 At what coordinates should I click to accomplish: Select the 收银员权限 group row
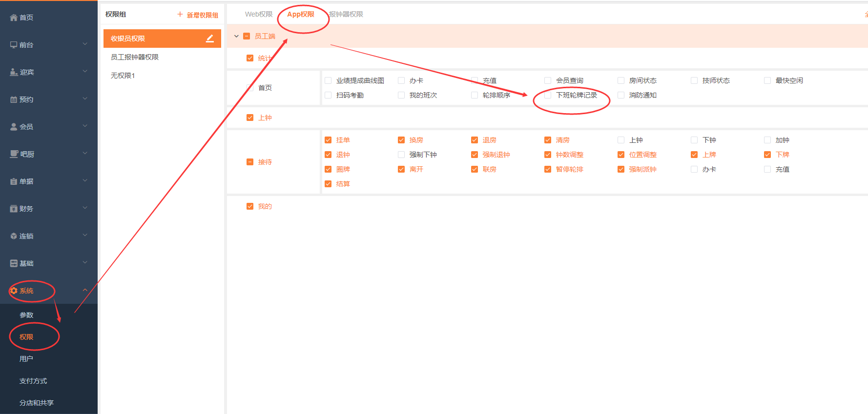tap(162, 39)
